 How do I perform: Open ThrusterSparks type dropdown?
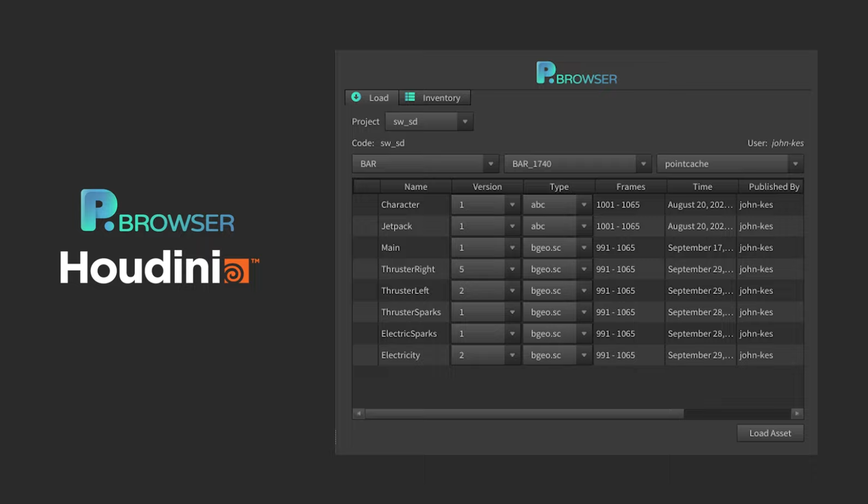[557, 312]
